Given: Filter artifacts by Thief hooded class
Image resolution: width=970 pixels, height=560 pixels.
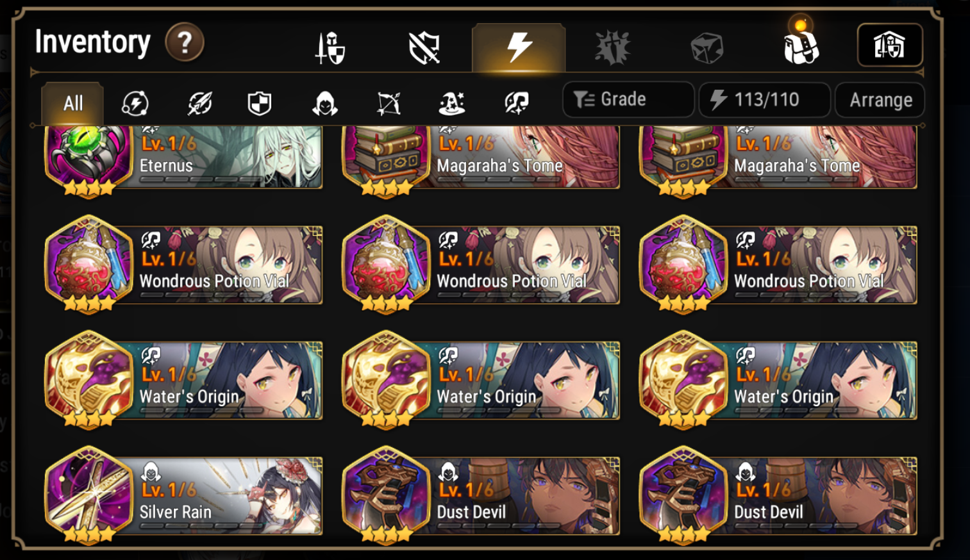Looking at the screenshot, I should pos(325,103).
